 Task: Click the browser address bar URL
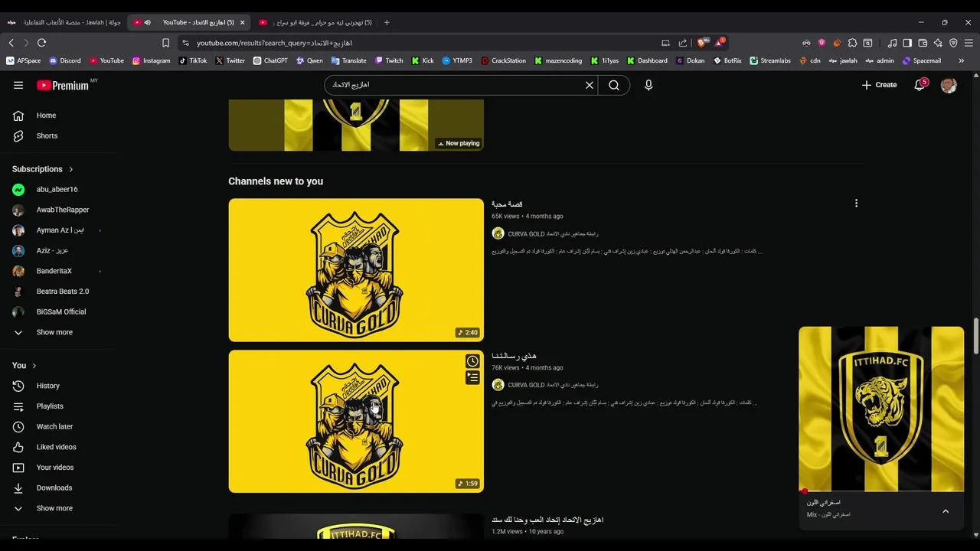pyautogui.click(x=274, y=43)
